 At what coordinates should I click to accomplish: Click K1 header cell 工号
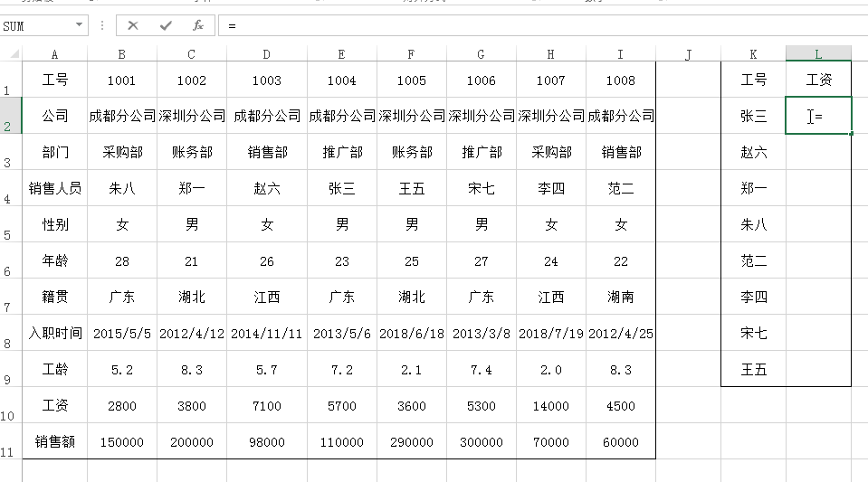[753, 80]
